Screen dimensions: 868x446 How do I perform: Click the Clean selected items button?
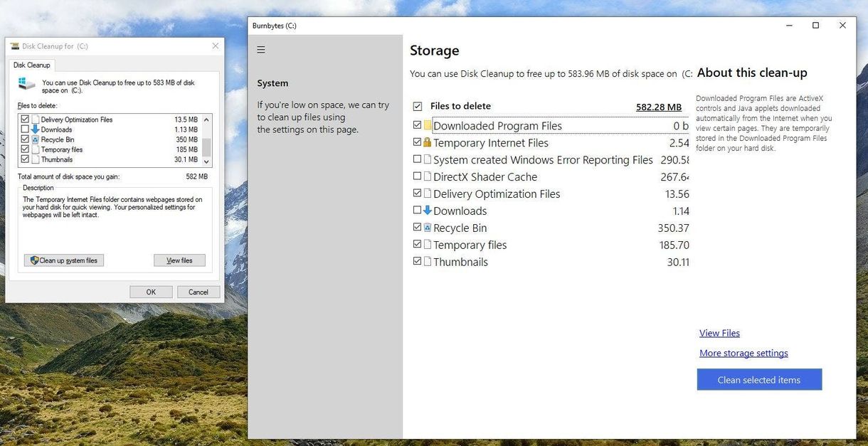coord(759,380)
